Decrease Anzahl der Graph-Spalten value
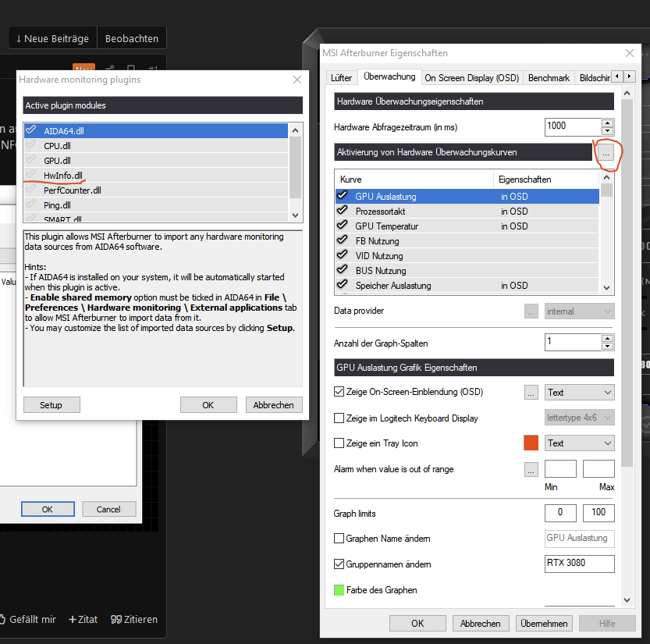650x644 pixels. [607, 347]
